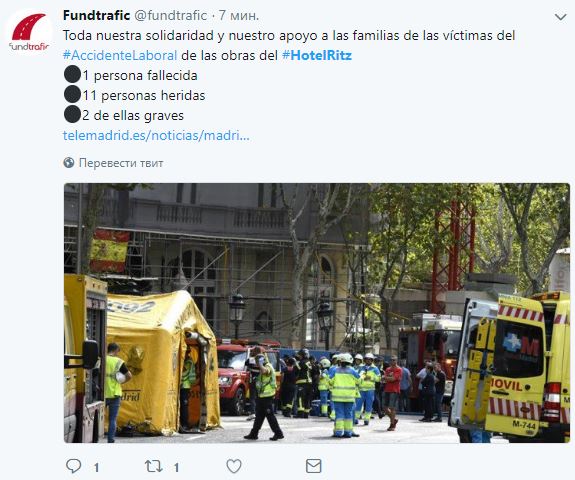Screen dimensions: 575x480
Task: Click the Fundtrafic display name
Action: coord(96,15)
